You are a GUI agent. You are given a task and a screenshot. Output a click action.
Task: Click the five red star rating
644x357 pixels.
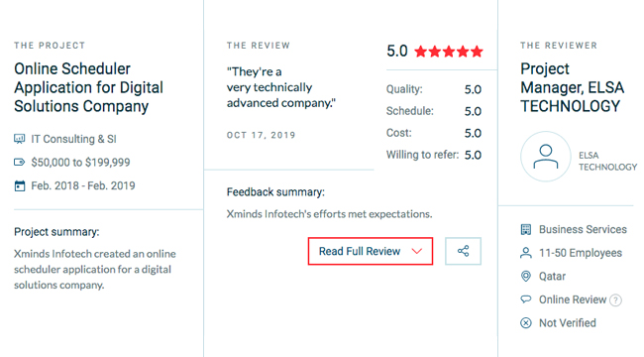(x=449, y=52)
